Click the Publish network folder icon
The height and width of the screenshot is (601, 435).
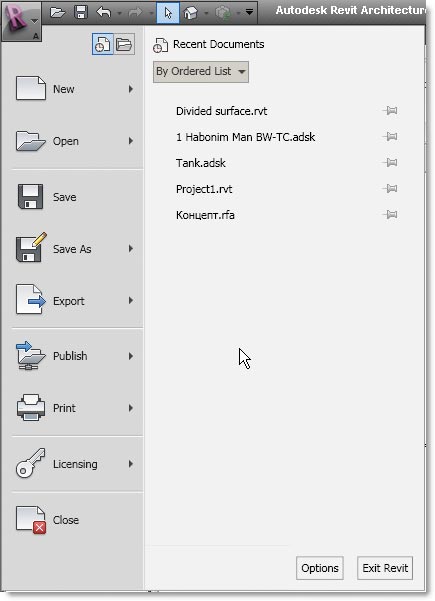coord(31,355)
